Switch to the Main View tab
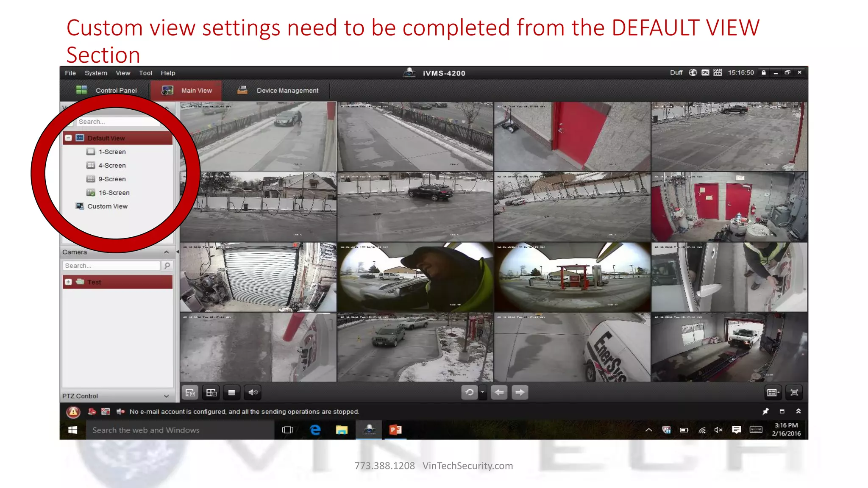Screen dimensions: 868x488 tap(186, 90)
